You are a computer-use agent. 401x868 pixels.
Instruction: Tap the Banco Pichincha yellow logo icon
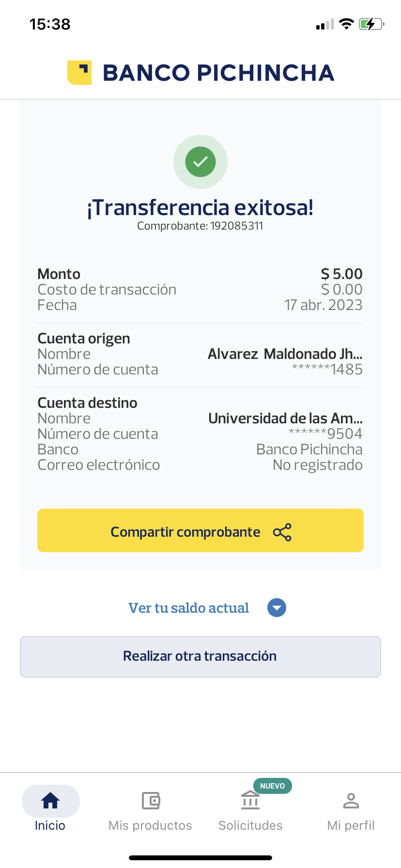click(x=79, y=73)
